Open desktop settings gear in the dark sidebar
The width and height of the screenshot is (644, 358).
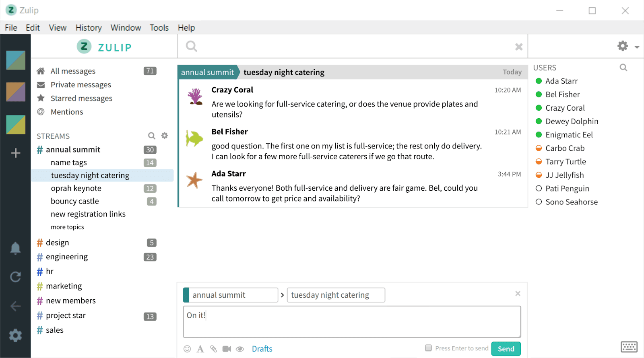[x=15, y=335]
